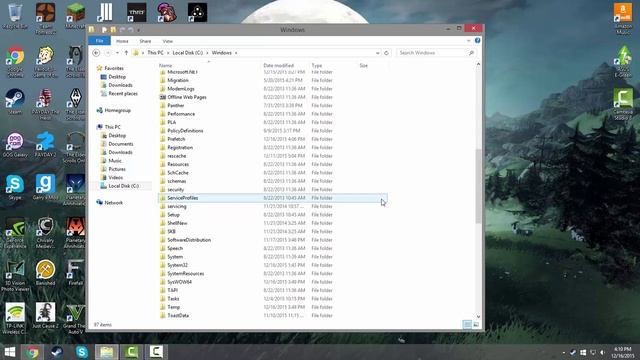This screenshot has width=640, height=360.
Task: Click the Explorer help question-mark icon
Action: pos(477,41)
